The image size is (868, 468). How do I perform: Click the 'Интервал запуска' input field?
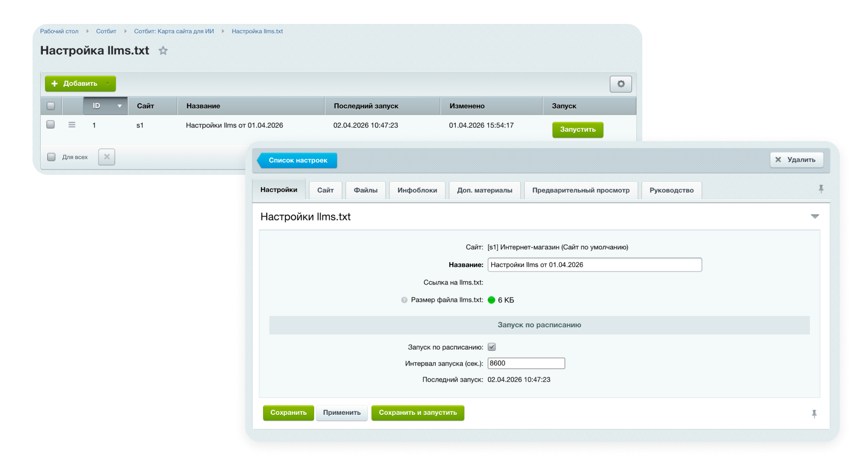pyautogui.click(x=526, y=363)
